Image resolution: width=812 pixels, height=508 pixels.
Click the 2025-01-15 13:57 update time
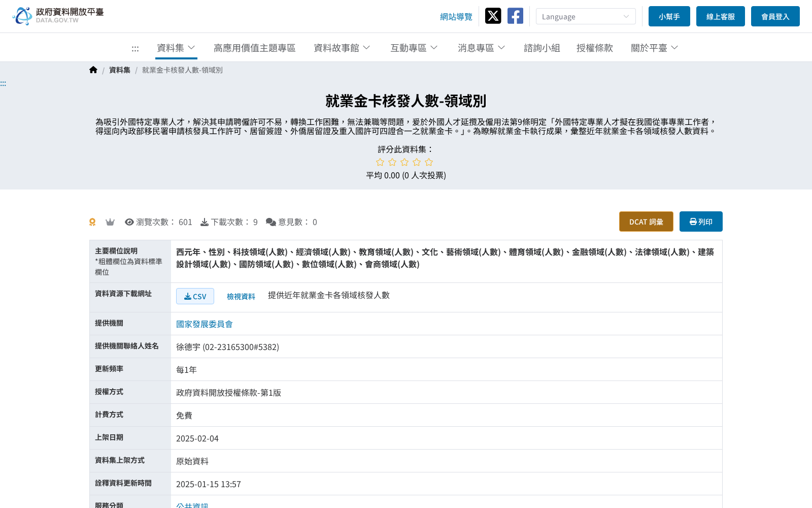point(209,484)
